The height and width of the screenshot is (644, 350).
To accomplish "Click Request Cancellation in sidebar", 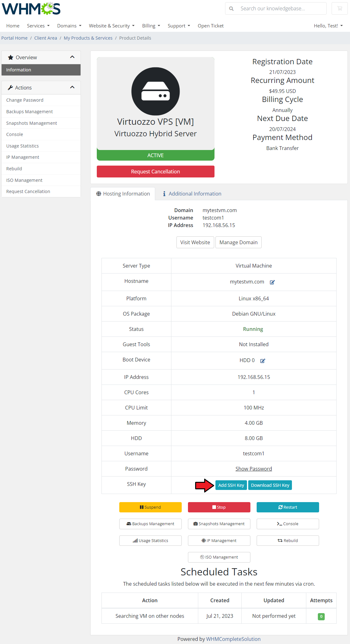I will click(x=41, y=191).
